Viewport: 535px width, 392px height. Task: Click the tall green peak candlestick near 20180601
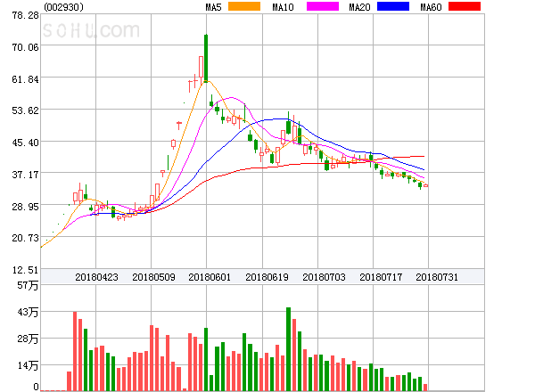click(206, 58)
